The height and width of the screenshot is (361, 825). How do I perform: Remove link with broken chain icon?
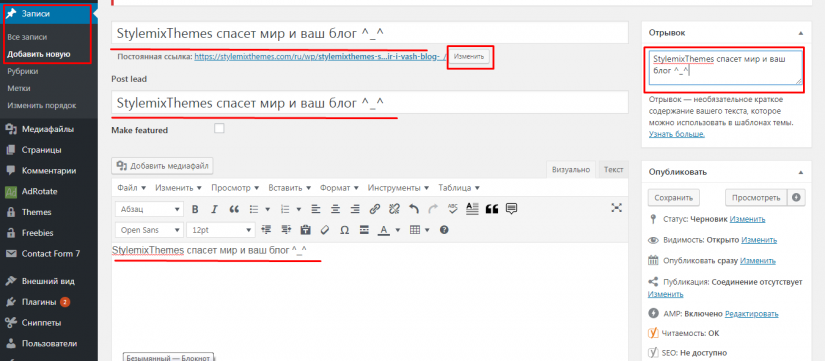pyautogui.click(x=394, y=209)
